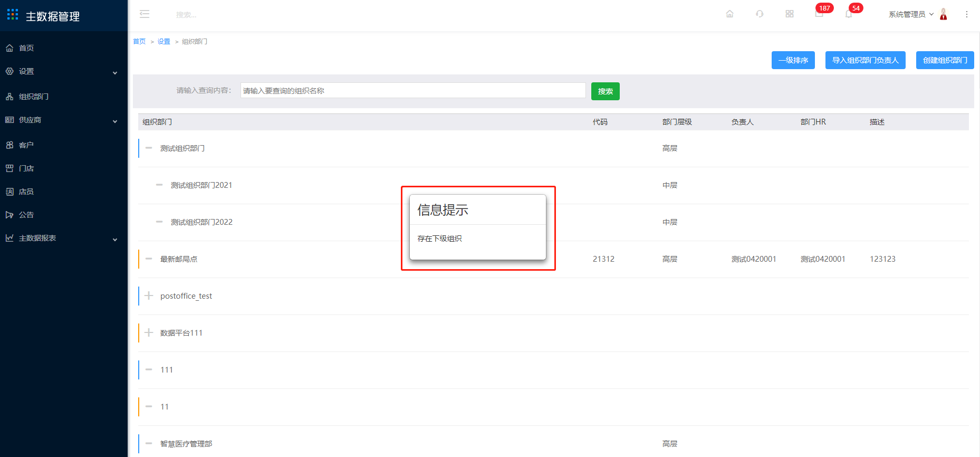Go to 首页 via breadcrumb link
Image resolution: width=980 pixels, height=457 pixels.
point(139,42)
